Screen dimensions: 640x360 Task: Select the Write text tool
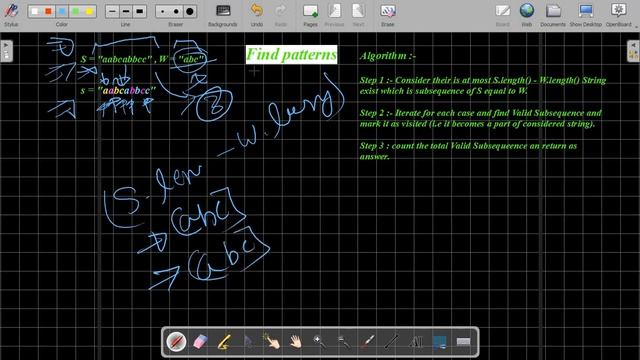pos(416,342)
